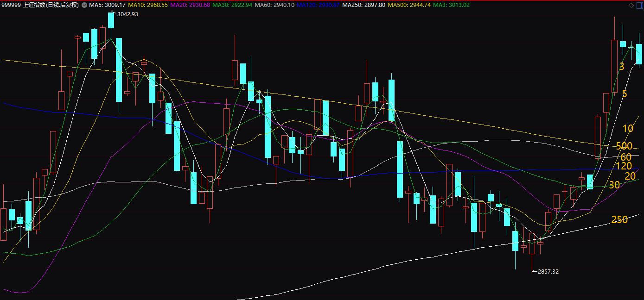Click the 3042.93 high price marker

pyautogui.click(x=127, y=14)
